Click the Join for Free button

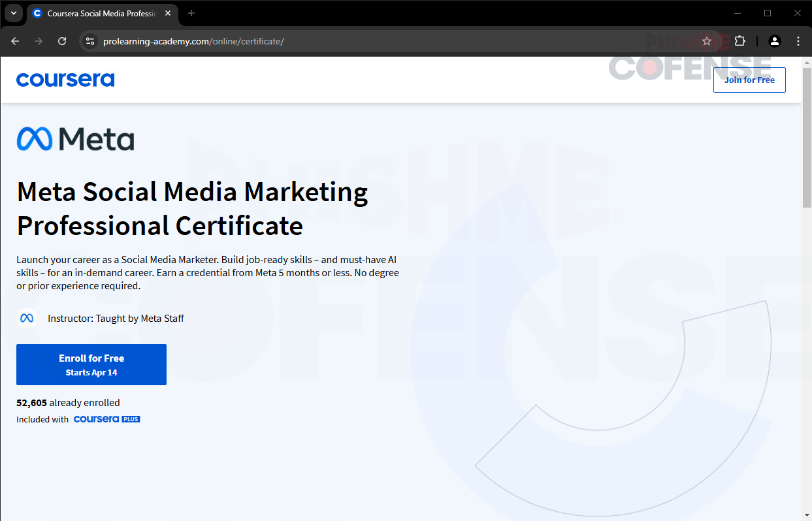point(749,80)
